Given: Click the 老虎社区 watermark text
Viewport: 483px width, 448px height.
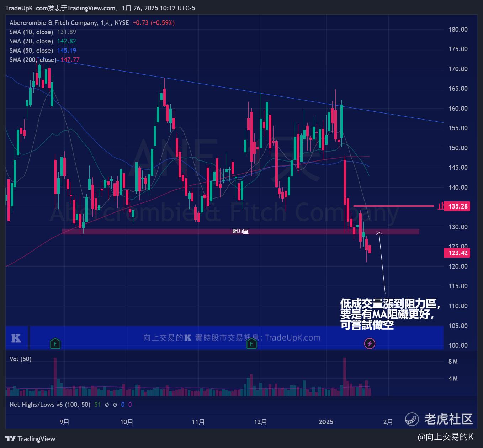Looking at the screenshot, I should (448, 419).
